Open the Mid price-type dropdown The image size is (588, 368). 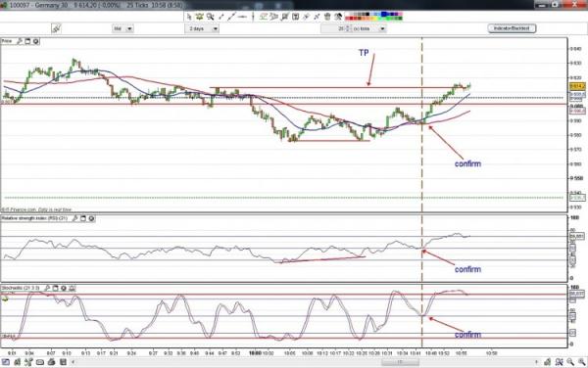pyautogui.click(x=122, y=28)
